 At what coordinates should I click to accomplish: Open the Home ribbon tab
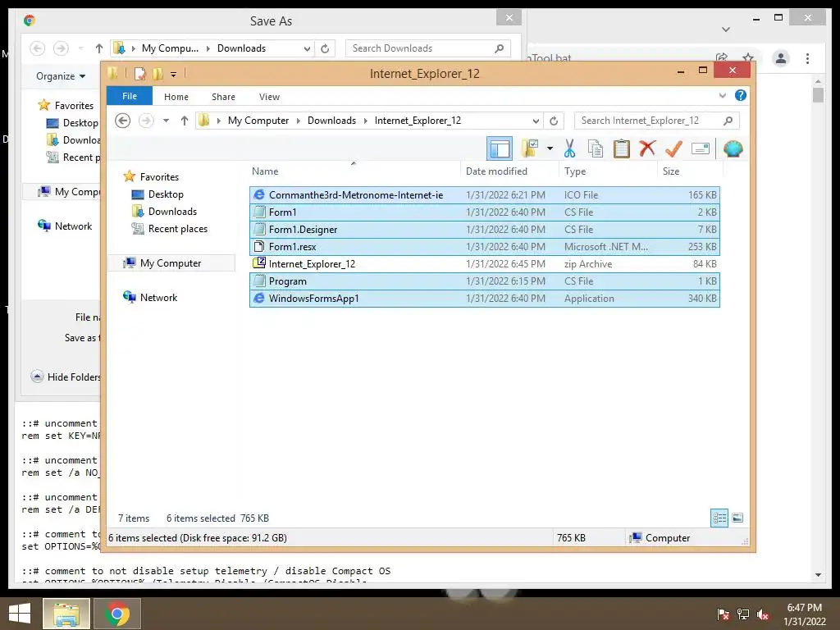[176, 97]
